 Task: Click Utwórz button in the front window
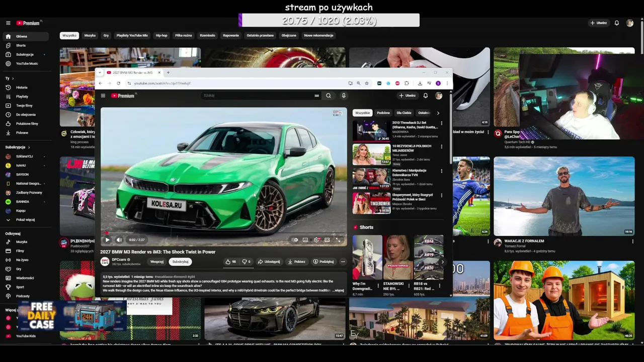(408, 96)
